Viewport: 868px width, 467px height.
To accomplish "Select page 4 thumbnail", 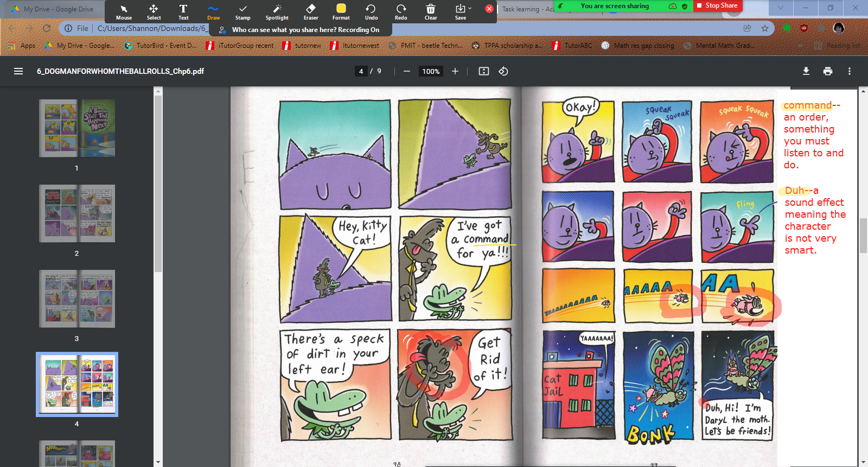I will (76, 384).
